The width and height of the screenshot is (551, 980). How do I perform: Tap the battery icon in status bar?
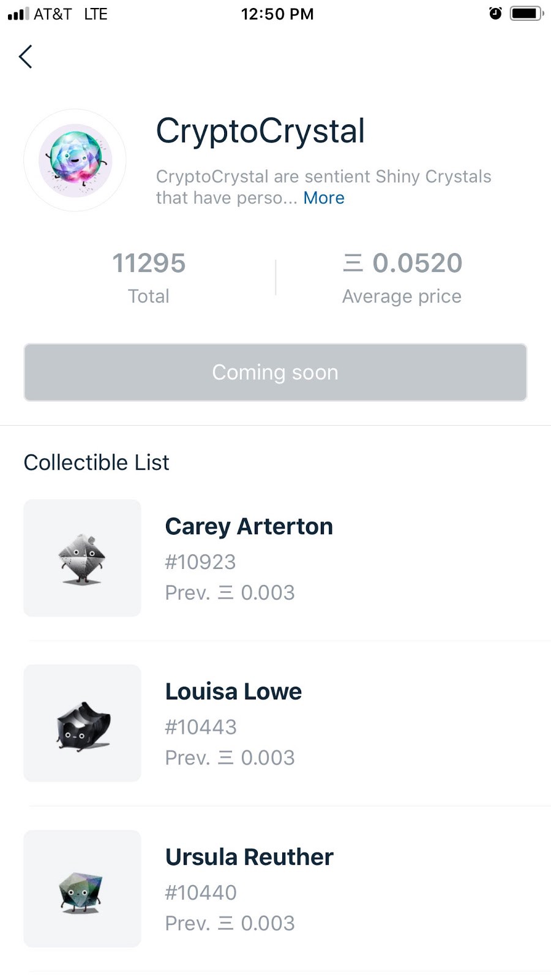pos(526,13)
